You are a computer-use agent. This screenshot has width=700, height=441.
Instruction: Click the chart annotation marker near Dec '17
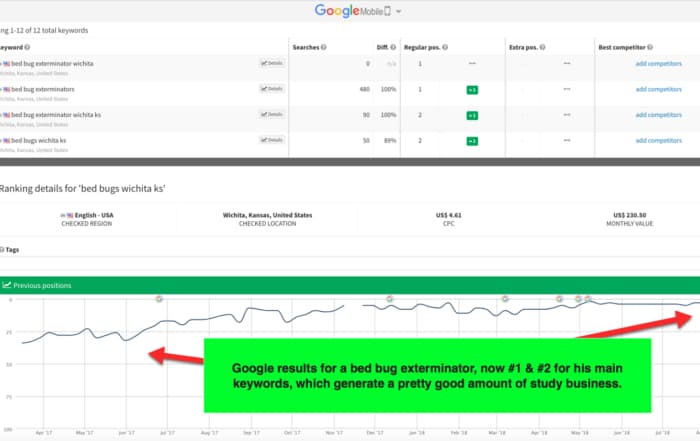coord(390,298)
